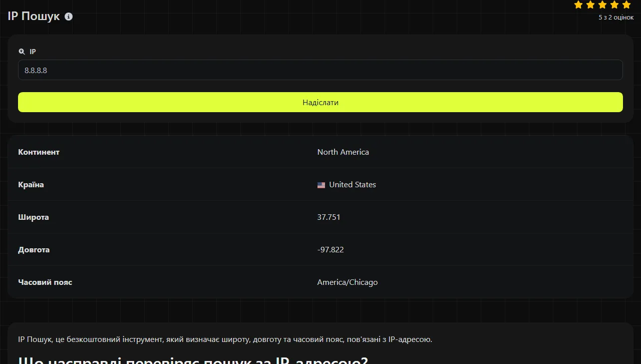Click the '5 з 2 оцінок' rating text
641x364 pixels.
pyautogui.click(x=616, y=17)
